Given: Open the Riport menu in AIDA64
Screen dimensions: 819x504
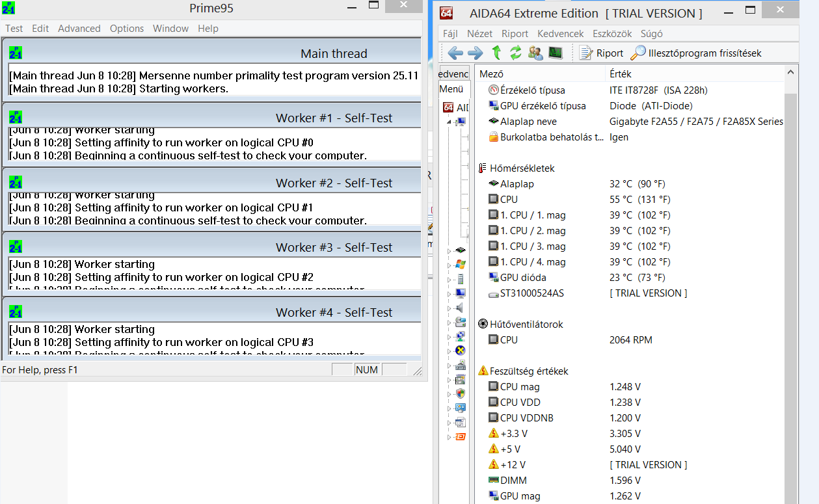Looking at the screenshot, I should (515, 34).
